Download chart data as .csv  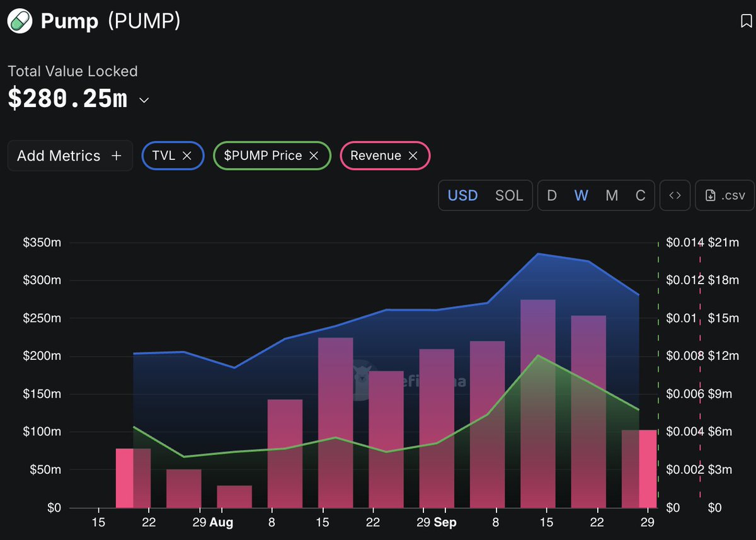pos(725,195)
